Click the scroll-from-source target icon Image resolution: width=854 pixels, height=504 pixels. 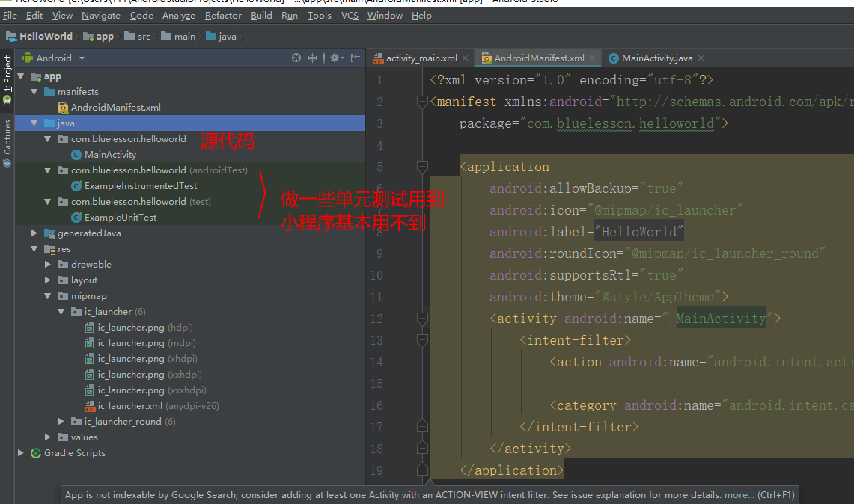[296, 58]
